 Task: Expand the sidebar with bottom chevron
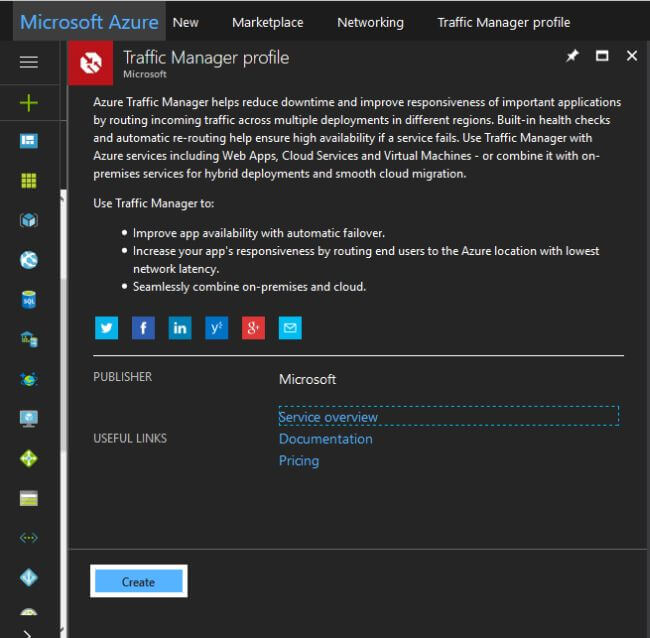click(x=27, y=631)
